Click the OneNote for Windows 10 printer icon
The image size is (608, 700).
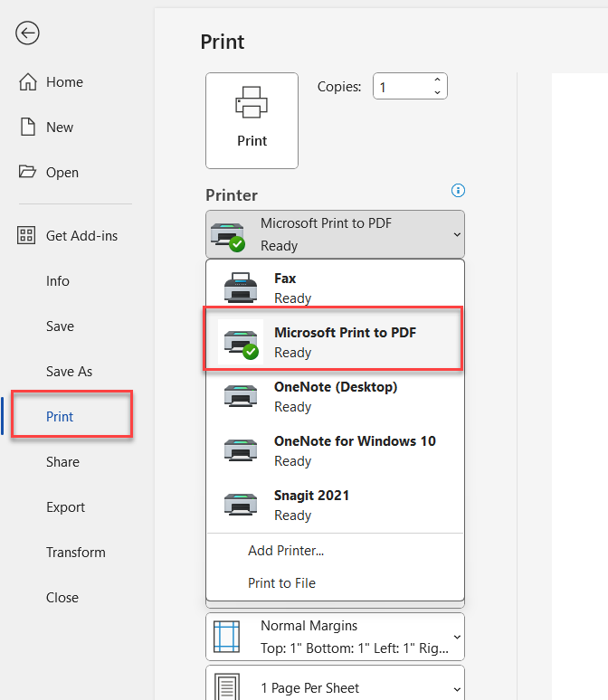241,450
